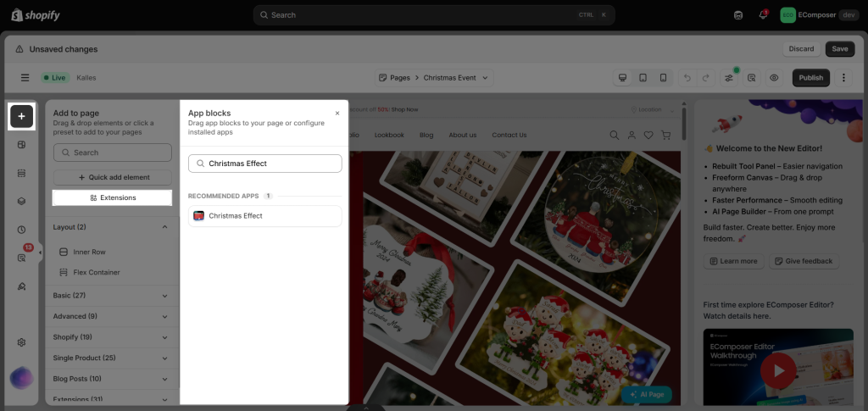Click the Discard button
Image resolution: width=868 pixels, height=411 pixels.
801,48
